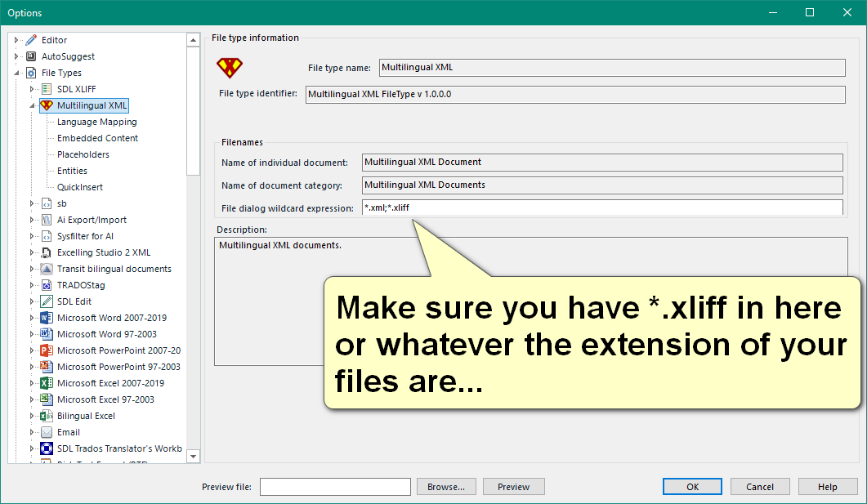Click the tree panel scrollbar thumb
867x504 pixels.
[193, 111]
